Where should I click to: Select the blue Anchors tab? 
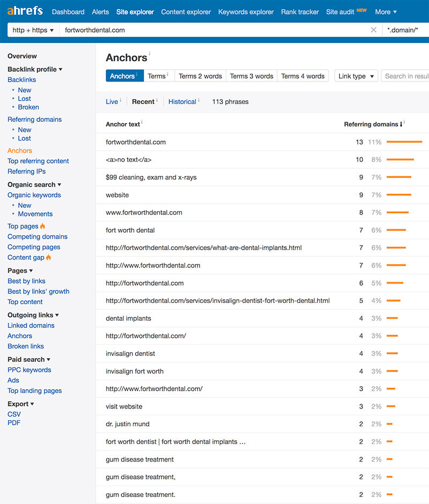[125, 76]
